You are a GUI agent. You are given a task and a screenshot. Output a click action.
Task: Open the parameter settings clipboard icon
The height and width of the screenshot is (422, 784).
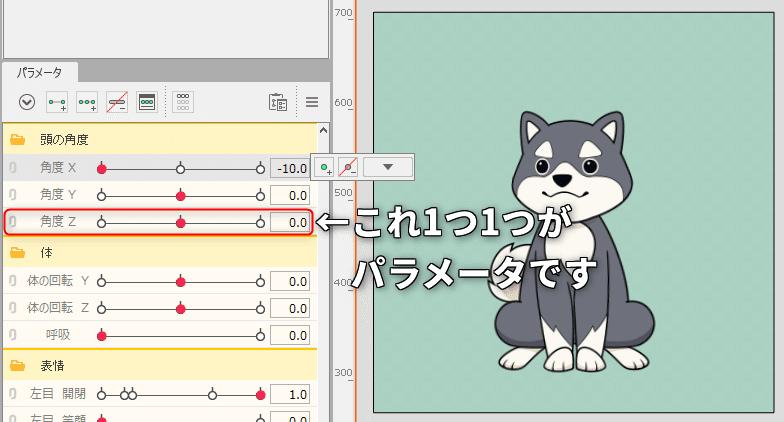coord(278,102)
